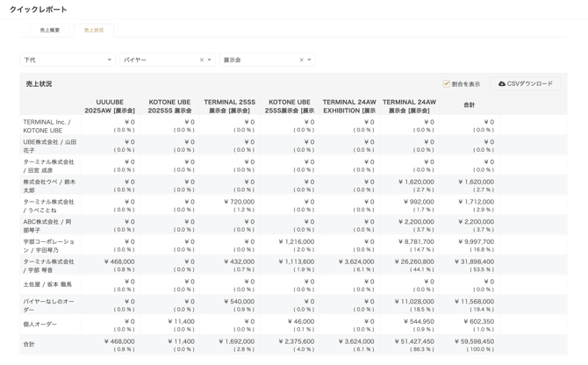Click the クイックレポート page title
Screen dimensions: 588x365
click(39, 10)
